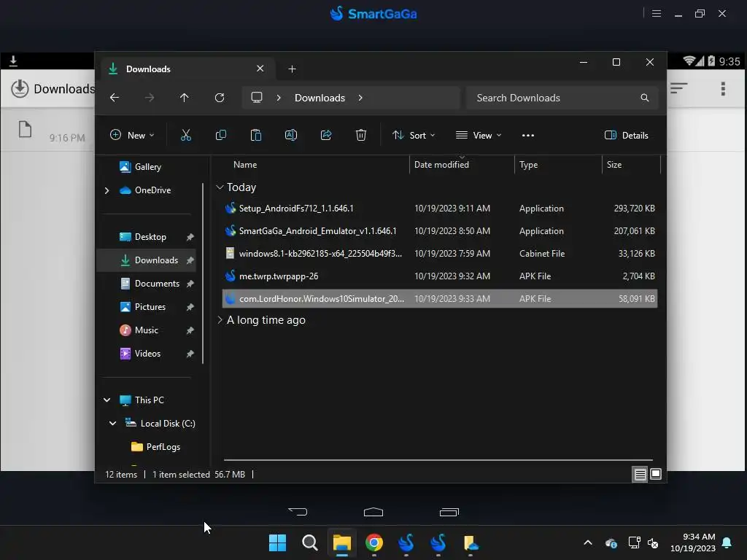Tap Android home navigation button

point(373,512)
